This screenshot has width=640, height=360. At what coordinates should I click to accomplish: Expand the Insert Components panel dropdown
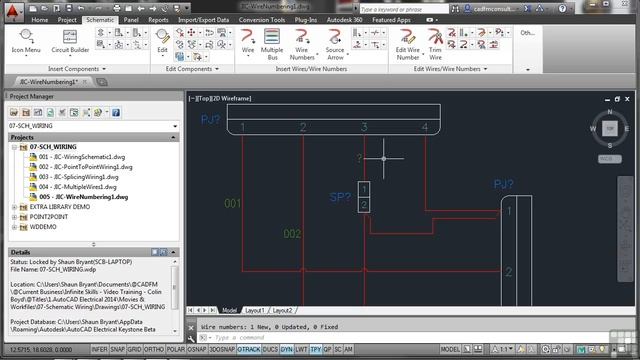[104, 69]
